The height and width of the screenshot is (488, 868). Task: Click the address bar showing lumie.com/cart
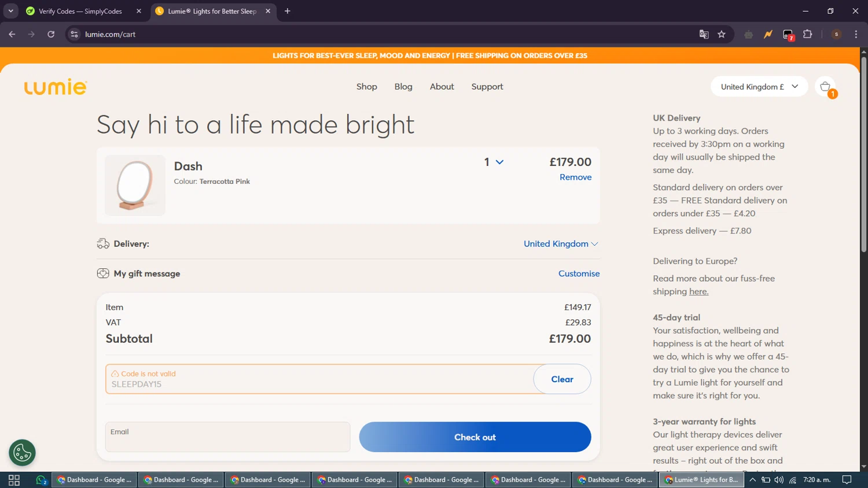382,34
